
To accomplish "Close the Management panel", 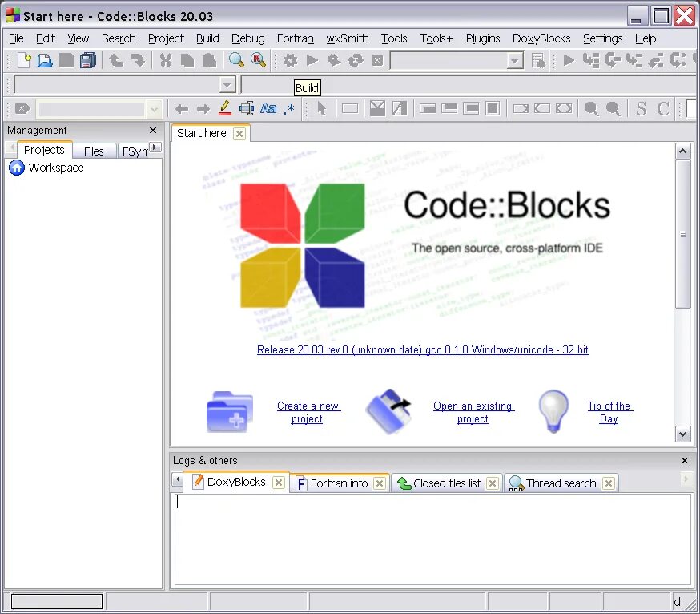I will 153,130.
